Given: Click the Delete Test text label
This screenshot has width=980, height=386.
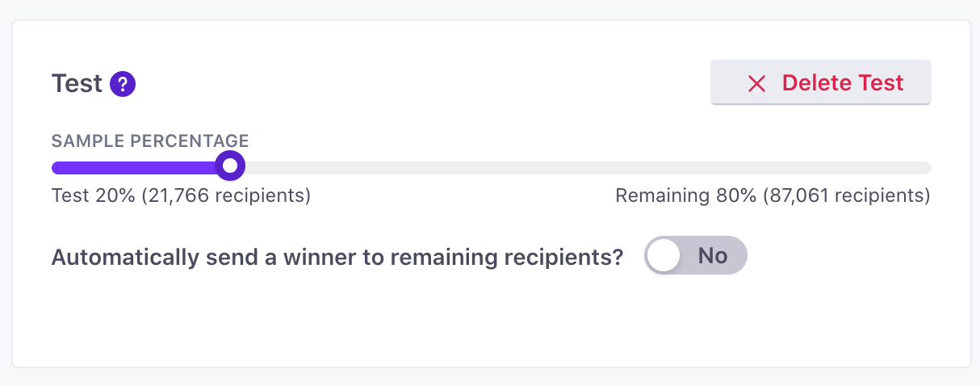Looking at the screenshot, I should pos(843,83).
